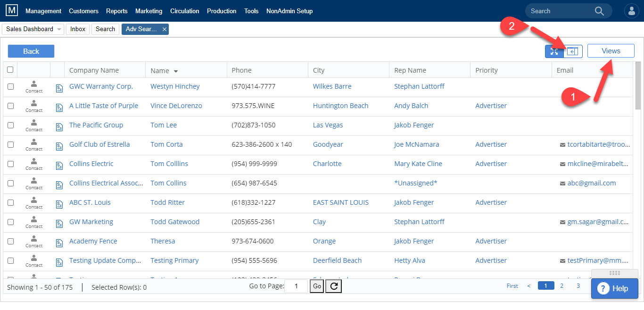
Task: Check the GW Marketing row checkbox
Action: [10, 222]
